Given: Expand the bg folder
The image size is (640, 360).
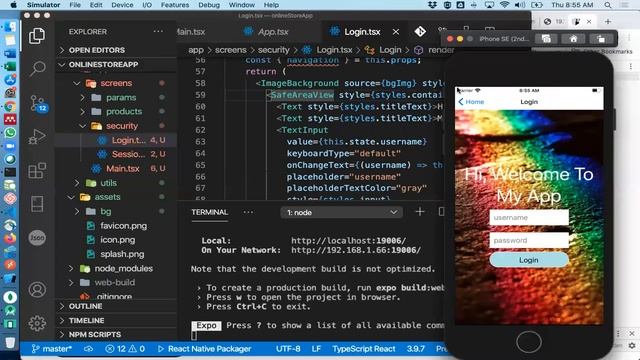Looking at the screenshot, I should pyautogui.click(x=105, y=211).
